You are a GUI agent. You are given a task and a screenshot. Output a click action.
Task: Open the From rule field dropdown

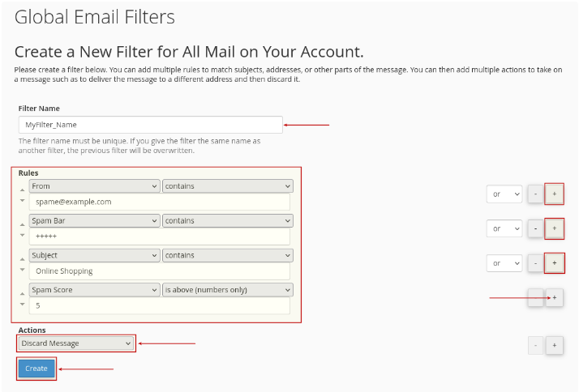click(95, 186)
